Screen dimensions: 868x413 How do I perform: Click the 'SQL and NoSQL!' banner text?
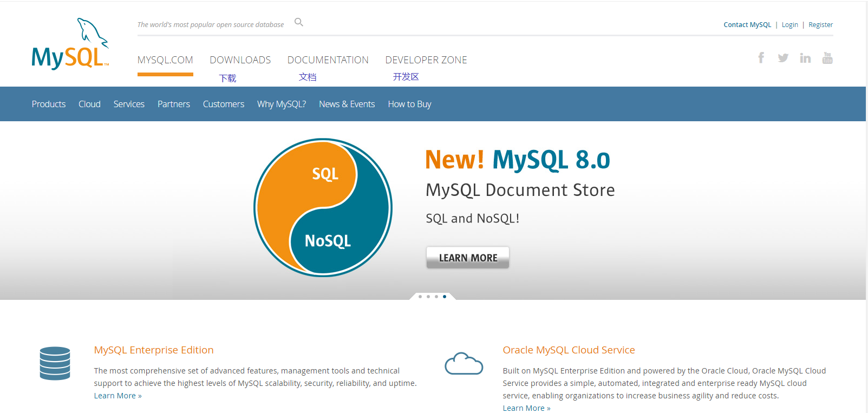473,218
